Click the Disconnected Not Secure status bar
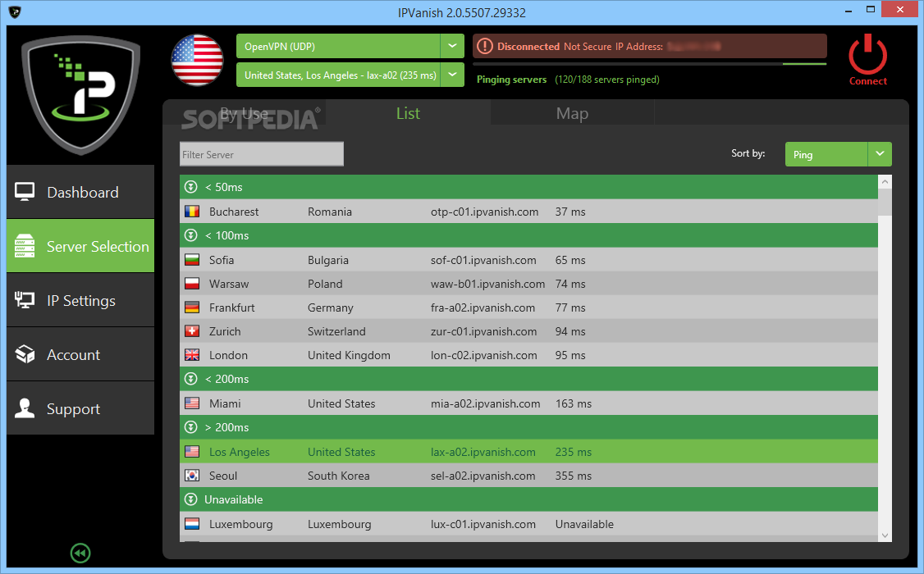The width and height of the screenshot is (924, 574). point(649,46)
